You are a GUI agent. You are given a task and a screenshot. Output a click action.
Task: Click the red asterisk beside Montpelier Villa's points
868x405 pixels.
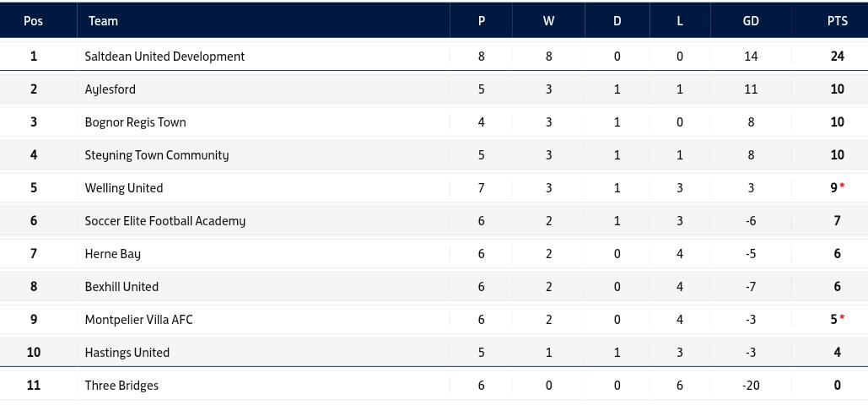(842, 317)
